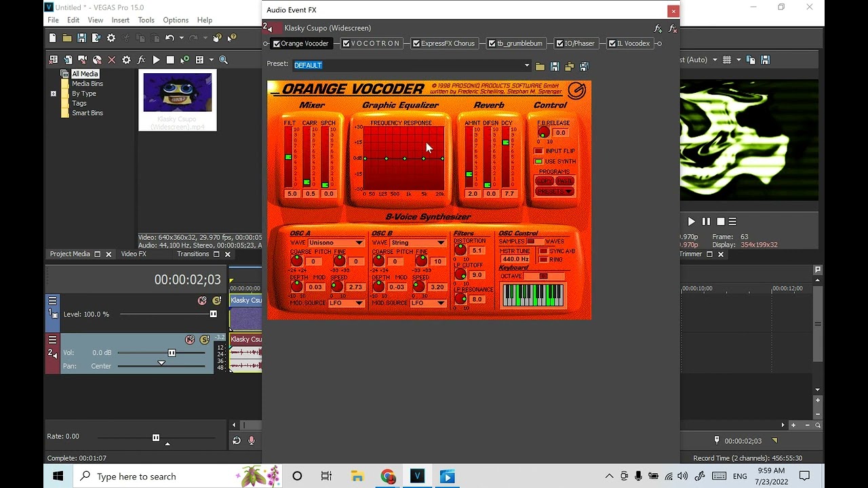Switch to the Transitions tab
Image resolution: width=868 pixels, height=488 pixels.
tap(193, 254)
